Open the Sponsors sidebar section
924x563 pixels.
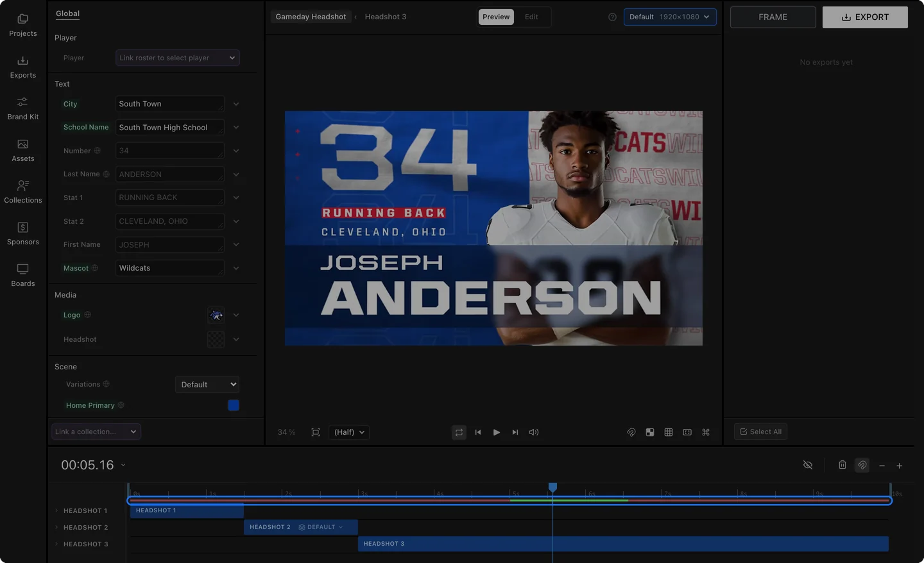(23, 234)
